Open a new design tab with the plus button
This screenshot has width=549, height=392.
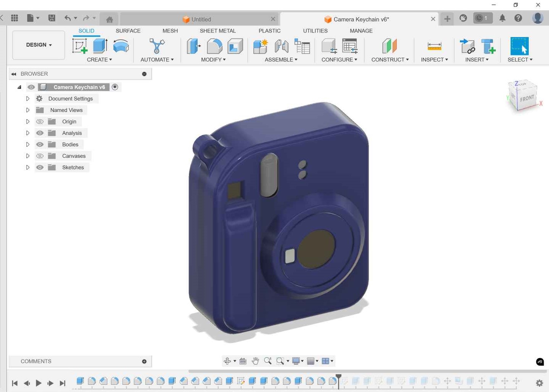pos(447,18)
